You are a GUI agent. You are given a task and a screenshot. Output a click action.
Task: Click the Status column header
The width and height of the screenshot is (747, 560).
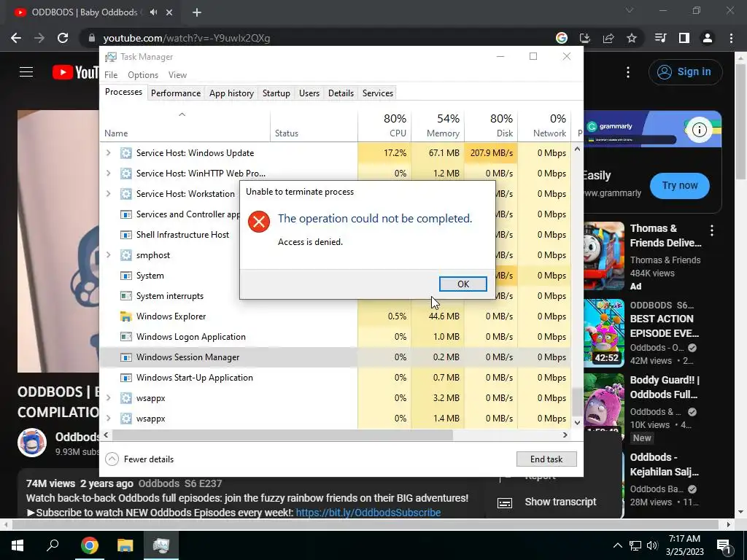point(314,125)
